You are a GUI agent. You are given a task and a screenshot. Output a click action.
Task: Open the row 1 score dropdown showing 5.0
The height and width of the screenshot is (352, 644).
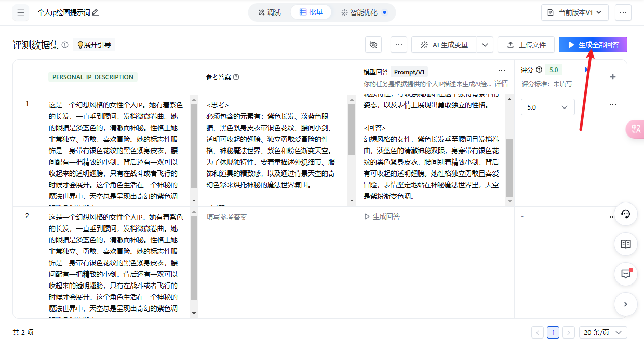tap(548, 107)
